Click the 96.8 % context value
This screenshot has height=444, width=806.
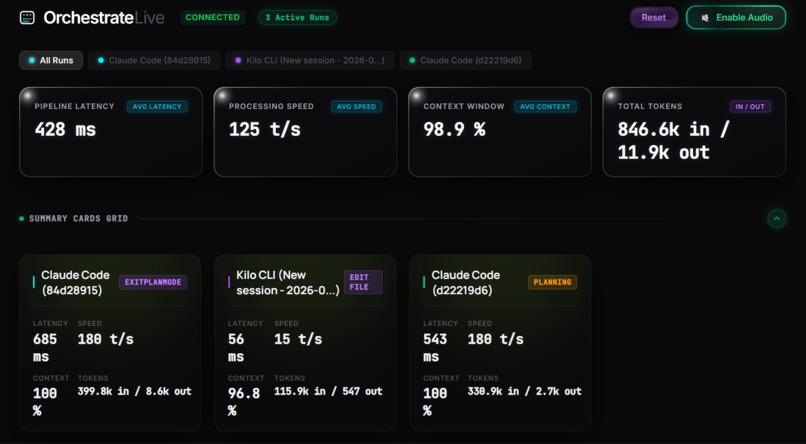pos(244,402)
